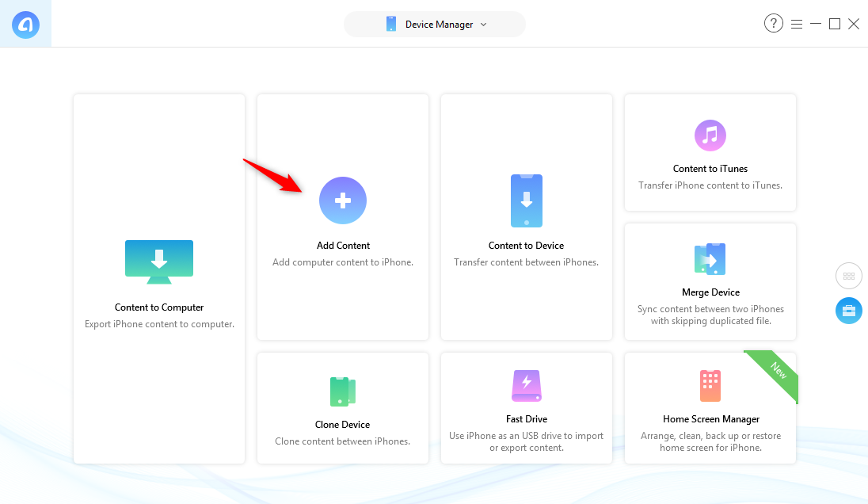Click 'Add computer content to iPhone.' description
Screen dimensions: 868x504
click(x=343, y=262)
